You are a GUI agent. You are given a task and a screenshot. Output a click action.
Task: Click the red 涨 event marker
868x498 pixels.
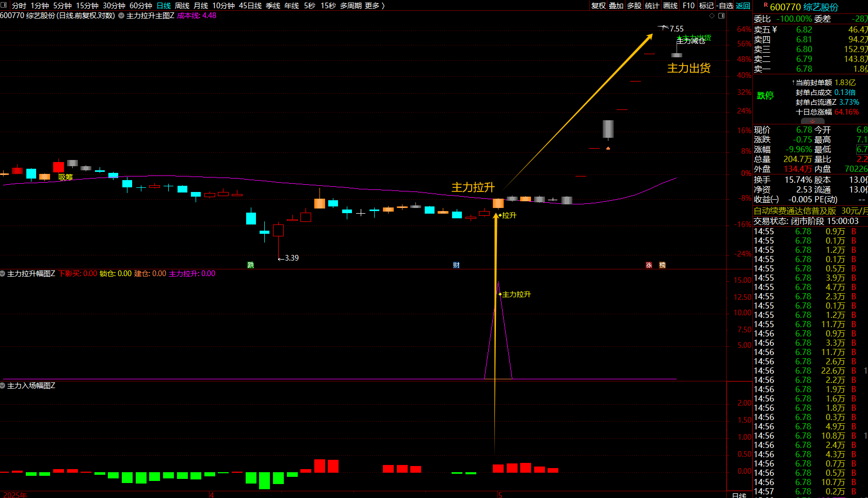[x=649, y=265]
